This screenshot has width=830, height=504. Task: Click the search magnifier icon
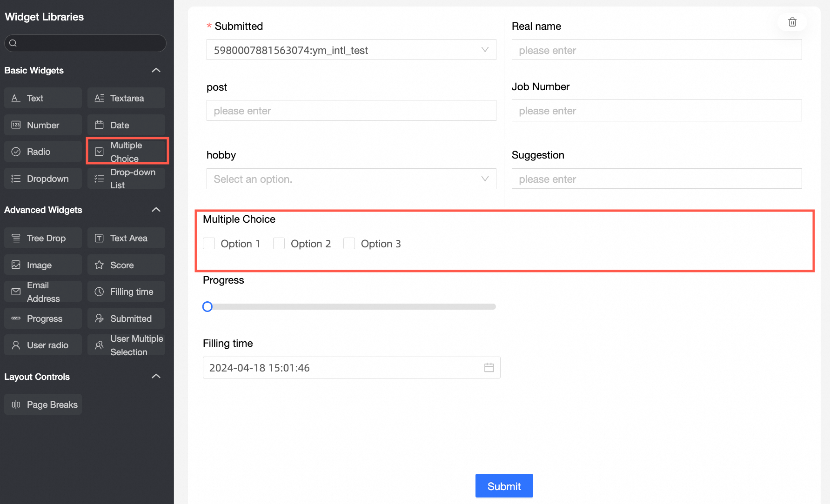point(13,43)
